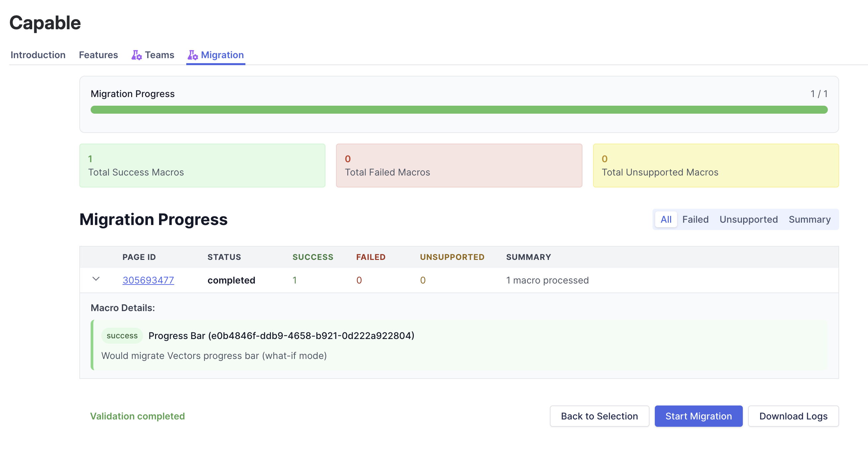Click the Total Unsupported Macros card
The height and width of the screenshot is (458, 868).
tap(716, 166)
